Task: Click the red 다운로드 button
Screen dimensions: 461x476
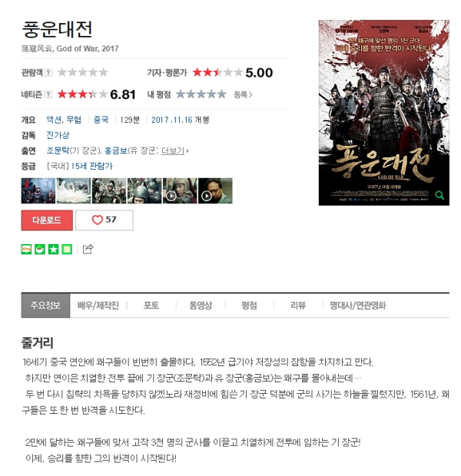Action: (47, 220)
